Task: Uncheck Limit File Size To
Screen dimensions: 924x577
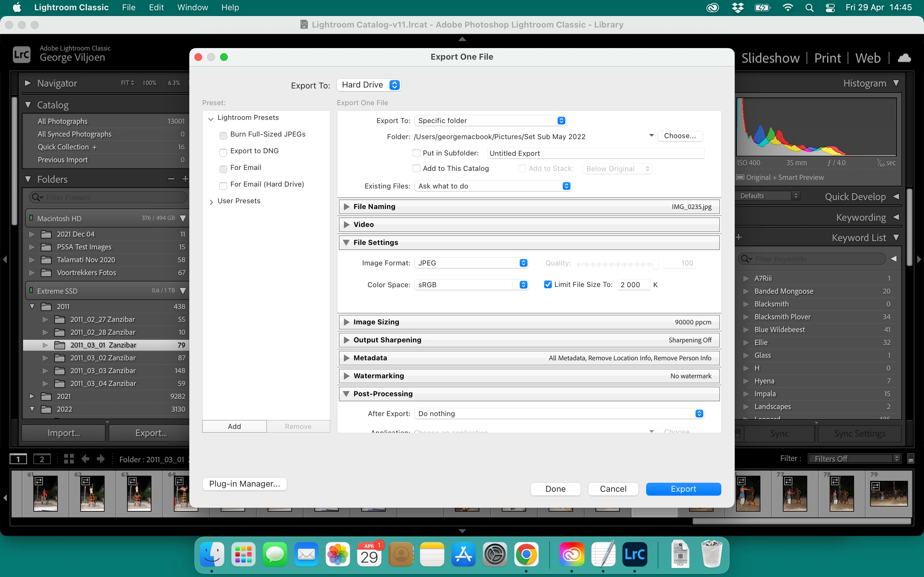Action: coord(548,285)
